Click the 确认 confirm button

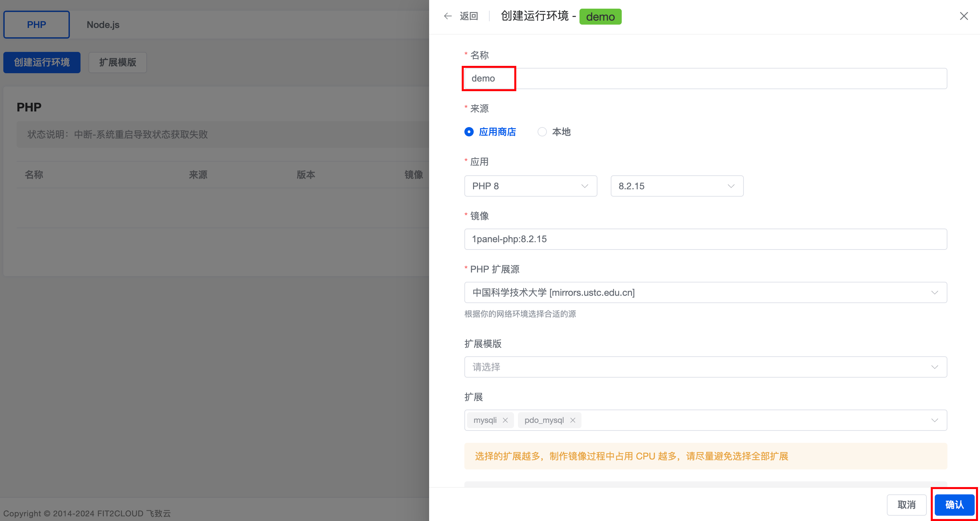954,505
